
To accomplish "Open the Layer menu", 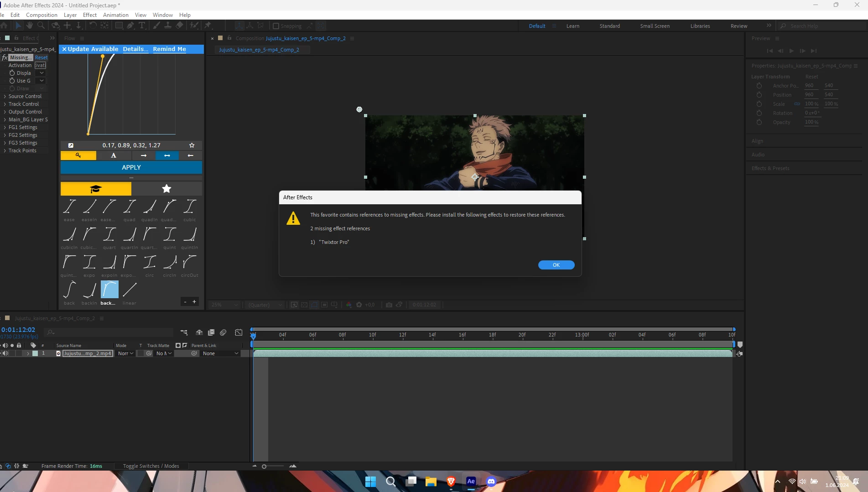I will [70, 15].
